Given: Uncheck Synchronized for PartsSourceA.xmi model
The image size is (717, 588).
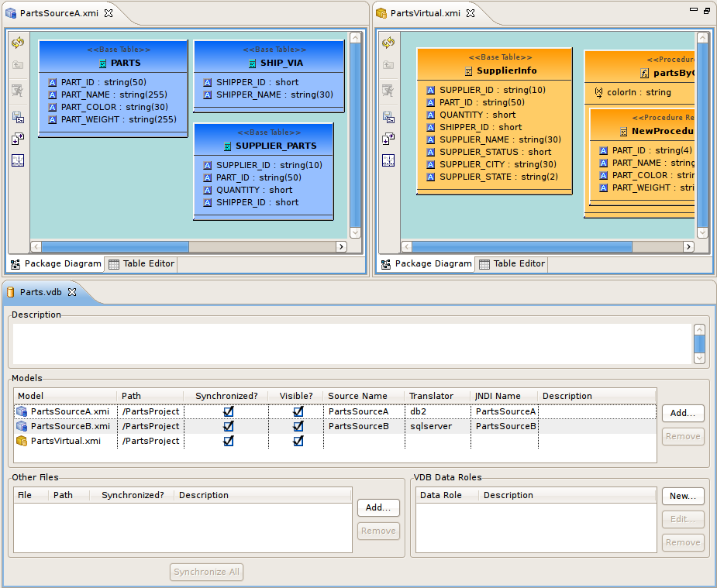Looking at the screenshot, I should point(227,411).
